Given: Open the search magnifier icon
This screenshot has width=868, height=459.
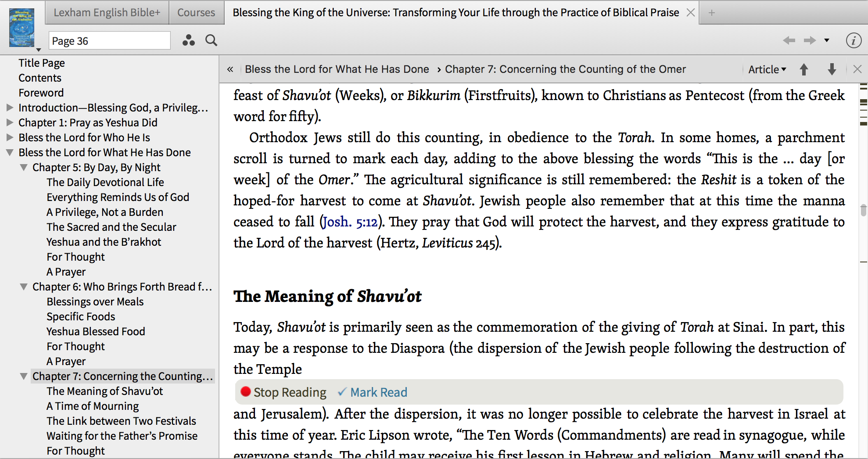Looking at the screenshot, I should click(x=212, y=41).
